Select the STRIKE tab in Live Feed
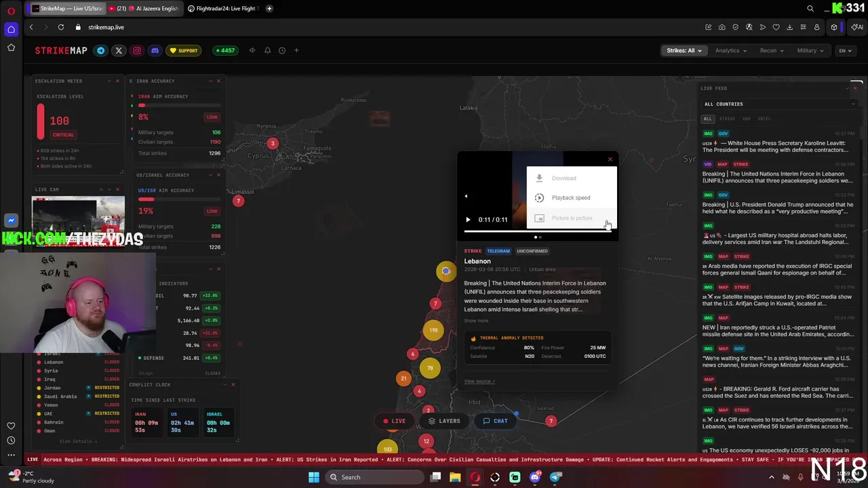This screenshot has width=868, height=488. 727,119
